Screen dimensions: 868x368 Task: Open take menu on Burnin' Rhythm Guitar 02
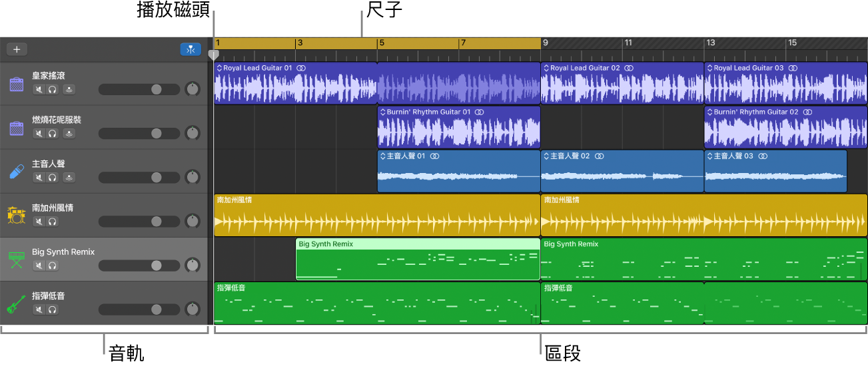tap(709, 112)
